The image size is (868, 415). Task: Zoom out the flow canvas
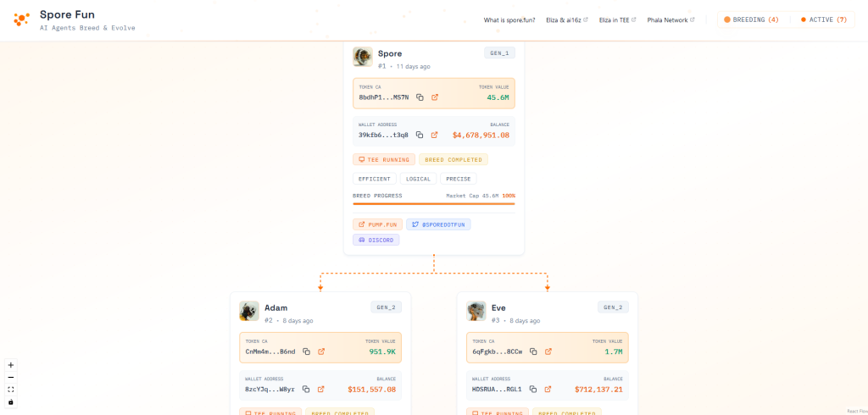[10, 377]
